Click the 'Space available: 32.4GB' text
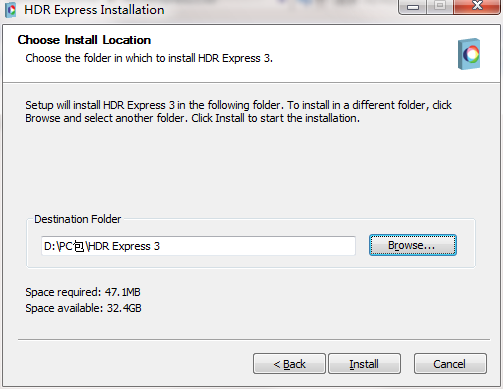This screenshot has width=503, height=389. [83, 308]
